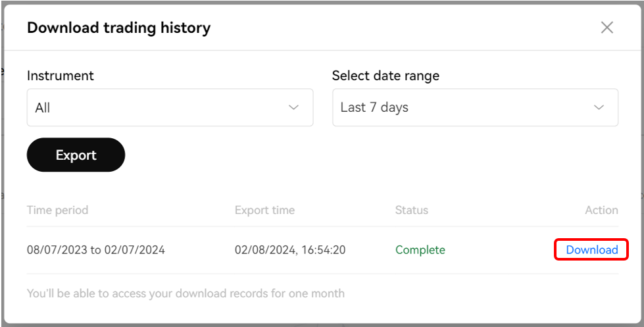
Task: Close the Download trading history dialog
Action: (x=607, y=28)
